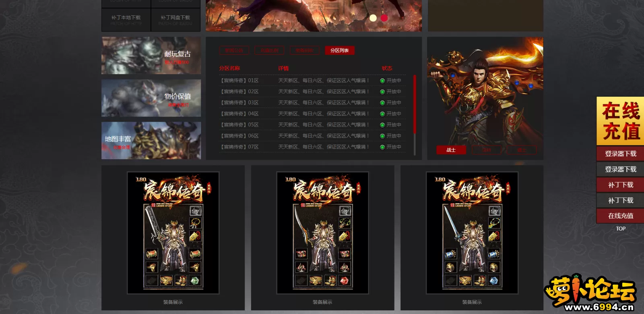Click green status icon for 06区 row
Viewport: 644px width, 314px height.
coord(382,136)
